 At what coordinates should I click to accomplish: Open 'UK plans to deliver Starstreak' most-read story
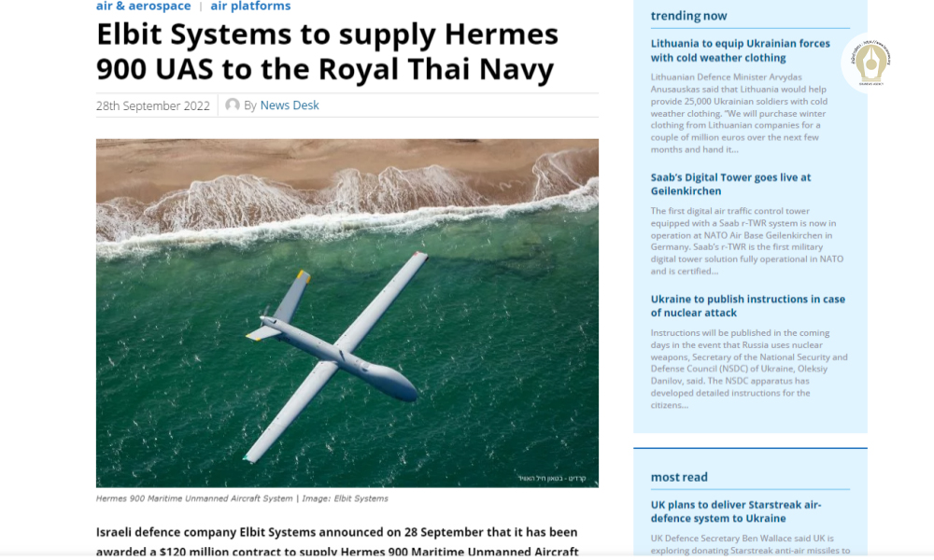pos(736,511)
